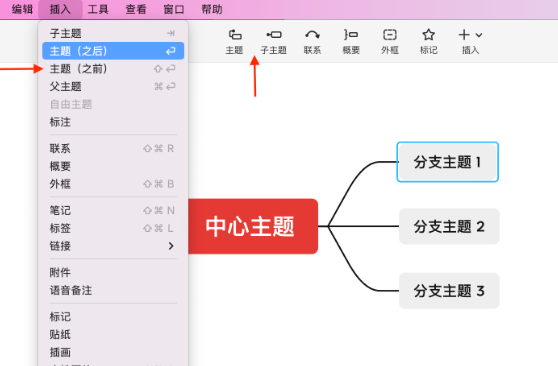The width and height of the screenshot is (558, 366).
Task: Expand the 链接 submenu
Action: (113, 246)
